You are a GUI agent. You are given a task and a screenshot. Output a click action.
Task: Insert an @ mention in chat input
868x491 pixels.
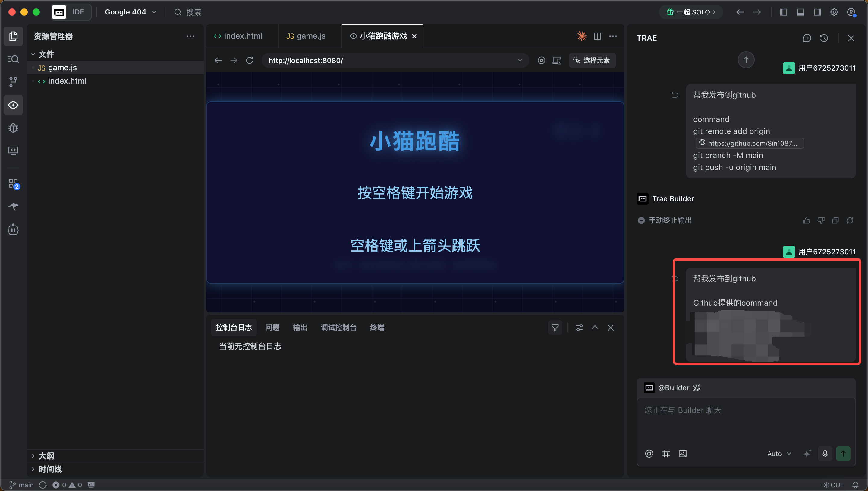(x=649, y=454)
